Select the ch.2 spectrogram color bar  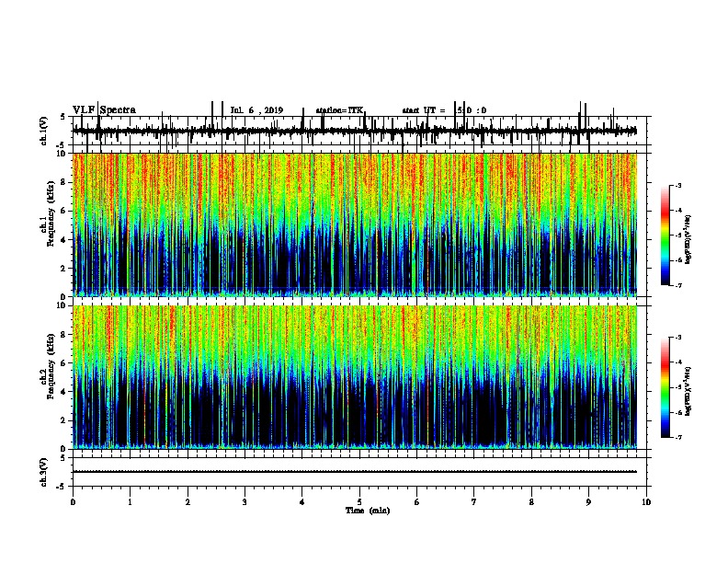click(665, 387)
